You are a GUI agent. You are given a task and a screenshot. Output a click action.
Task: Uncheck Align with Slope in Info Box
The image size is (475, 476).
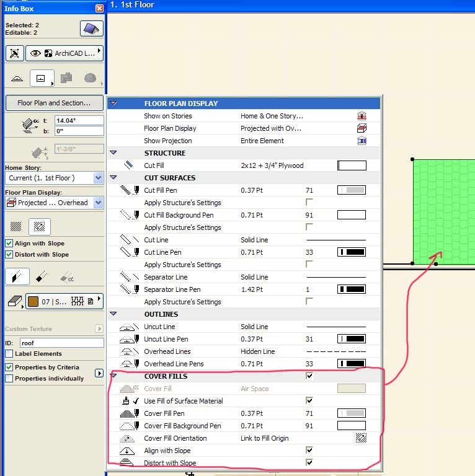click(x=9, y=243)
